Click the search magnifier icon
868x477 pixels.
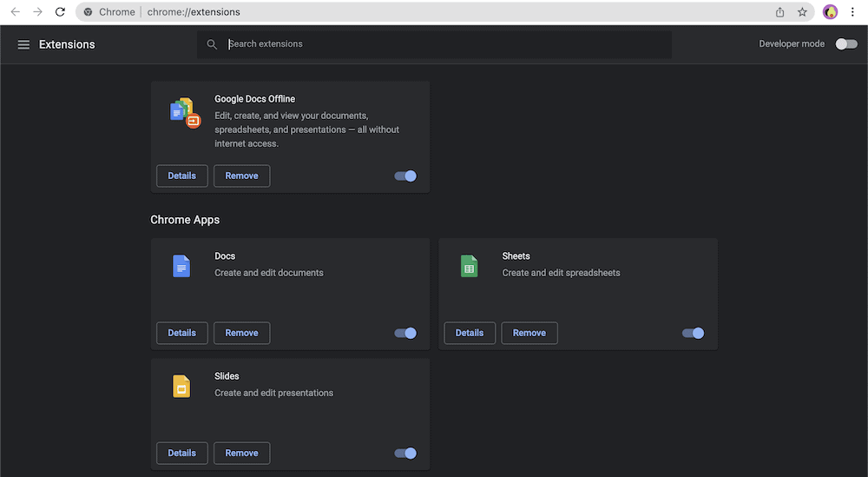coord(212,44)
